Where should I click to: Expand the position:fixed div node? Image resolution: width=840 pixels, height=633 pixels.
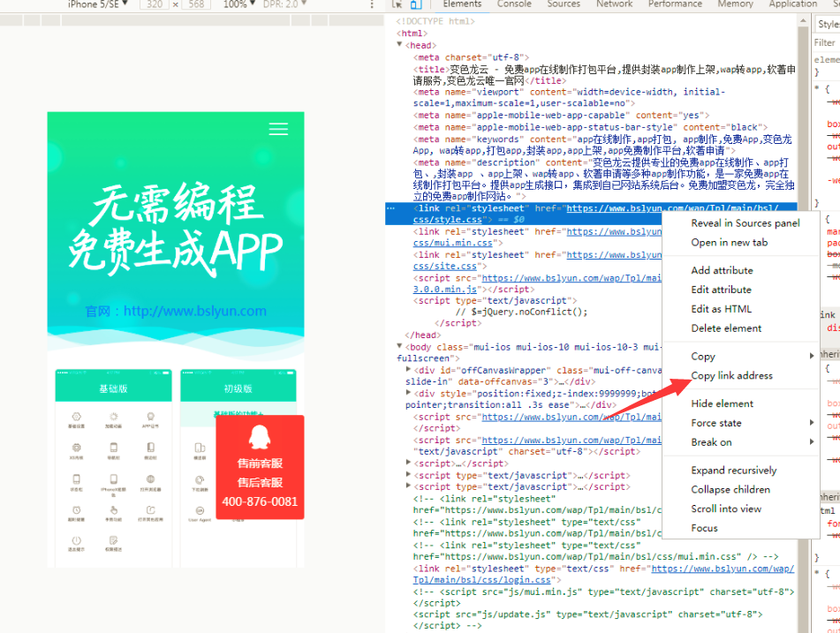tap(408, 393)
